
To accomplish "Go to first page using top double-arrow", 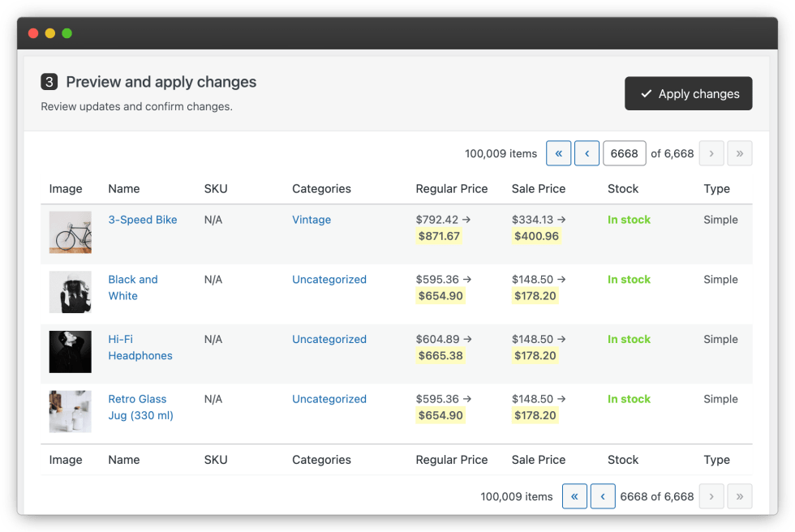I will click(558, 153).
